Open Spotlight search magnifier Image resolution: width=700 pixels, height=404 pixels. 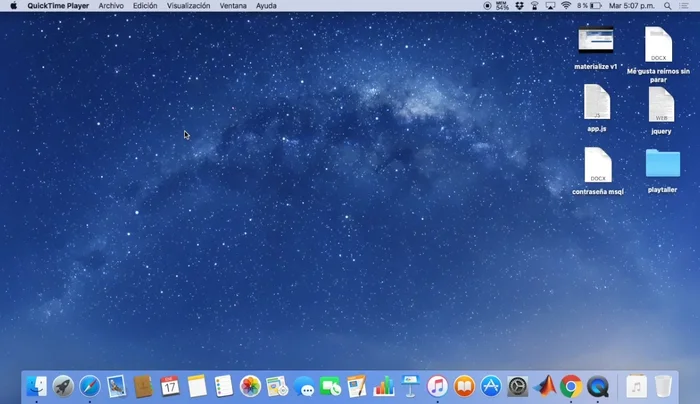[x=667, y=6]
